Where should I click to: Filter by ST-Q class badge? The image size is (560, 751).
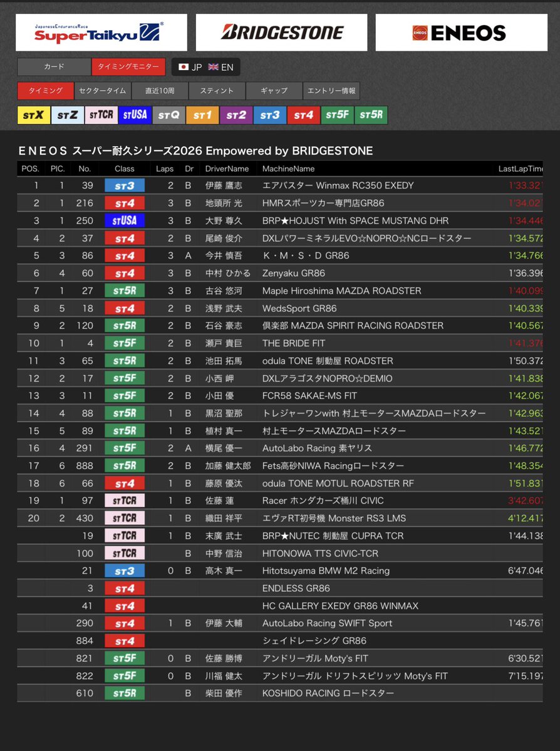(169, 115)
